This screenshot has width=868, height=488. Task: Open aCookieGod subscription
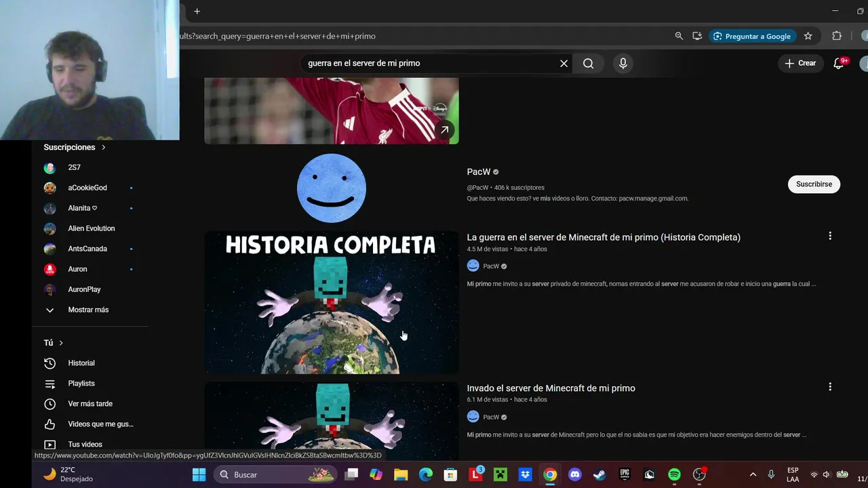(x=89, y=188)
